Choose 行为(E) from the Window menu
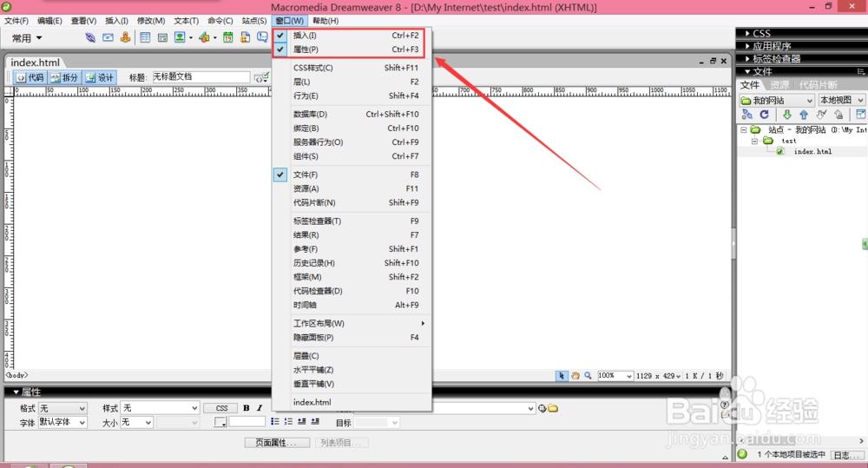868x468 pixels. click(x=352, y=96)
